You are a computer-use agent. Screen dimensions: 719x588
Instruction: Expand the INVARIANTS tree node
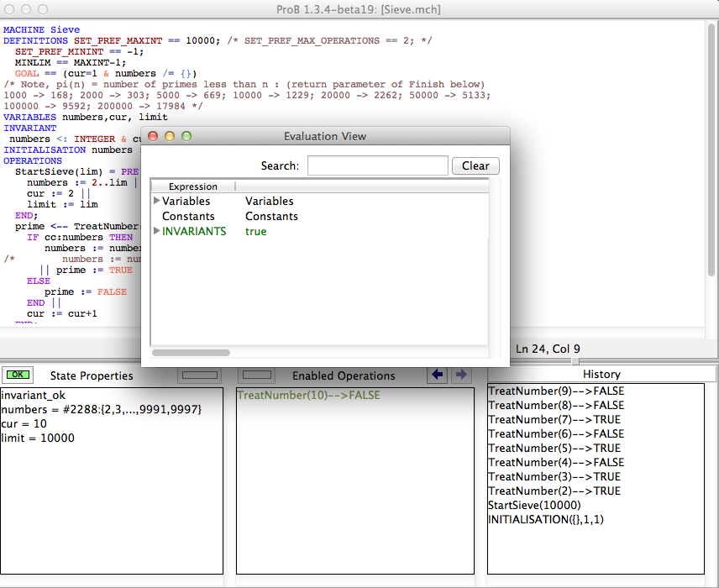click(x=157, y=232)
